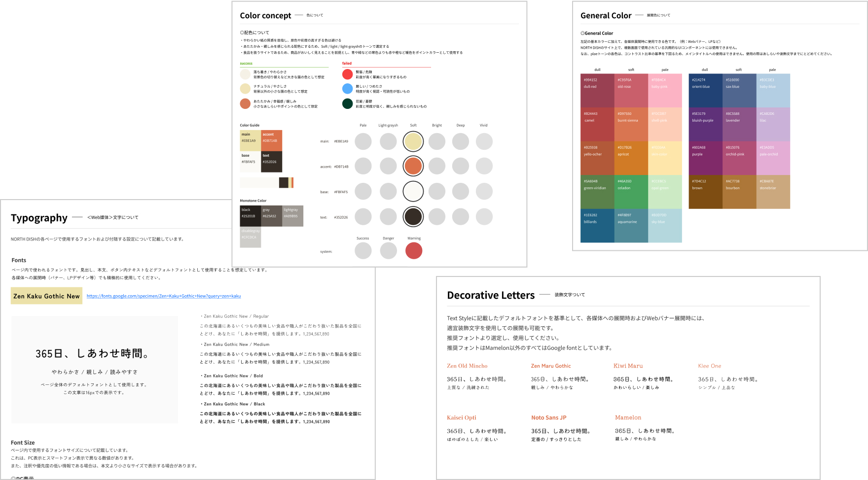Viewport: 868px width, 480px height.
Task: Select the green-viridian #5A804B swatch
Action: pyautogui.click(x=597, y=192)
